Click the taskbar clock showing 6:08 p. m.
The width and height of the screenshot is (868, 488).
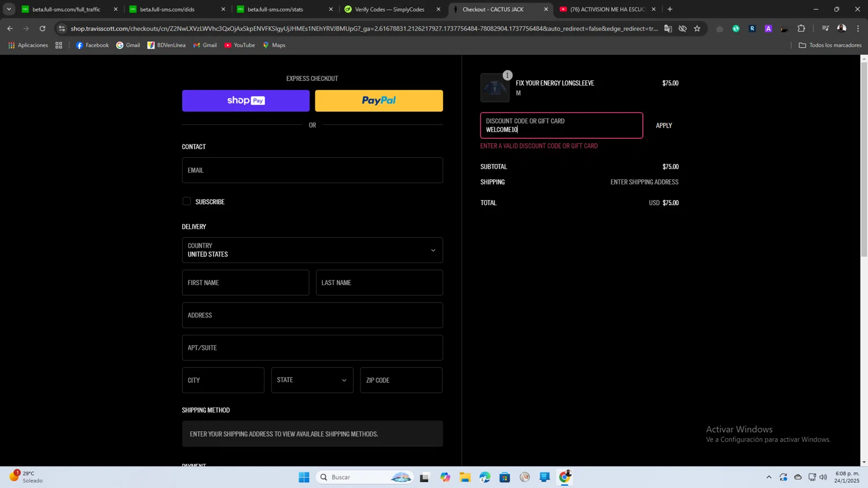coord(847,477)
